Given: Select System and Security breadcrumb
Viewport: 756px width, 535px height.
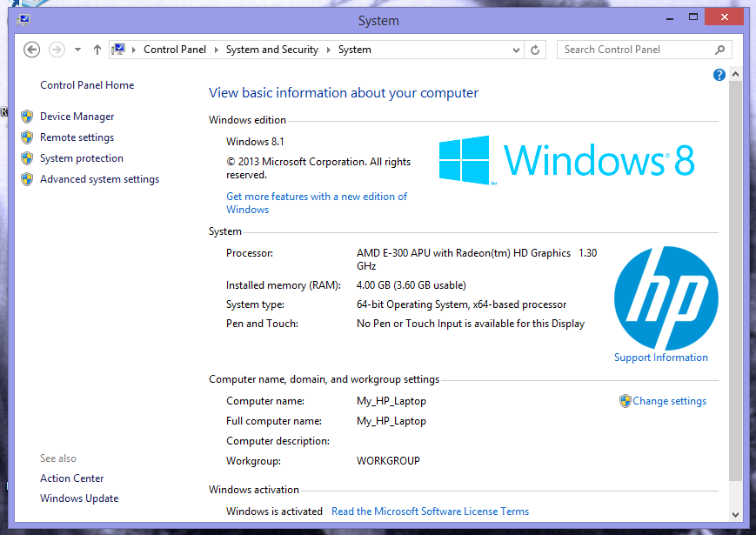Looking at the screenshot, I should point(272,50).
